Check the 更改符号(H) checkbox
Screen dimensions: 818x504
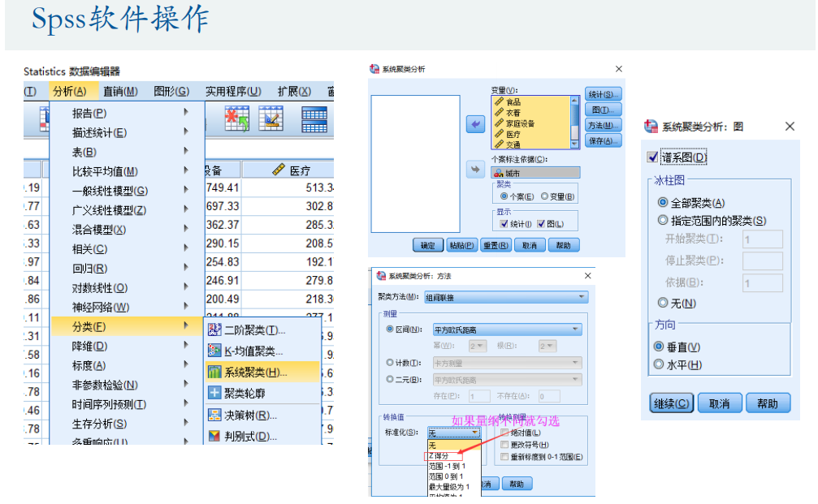coord(504,445)
